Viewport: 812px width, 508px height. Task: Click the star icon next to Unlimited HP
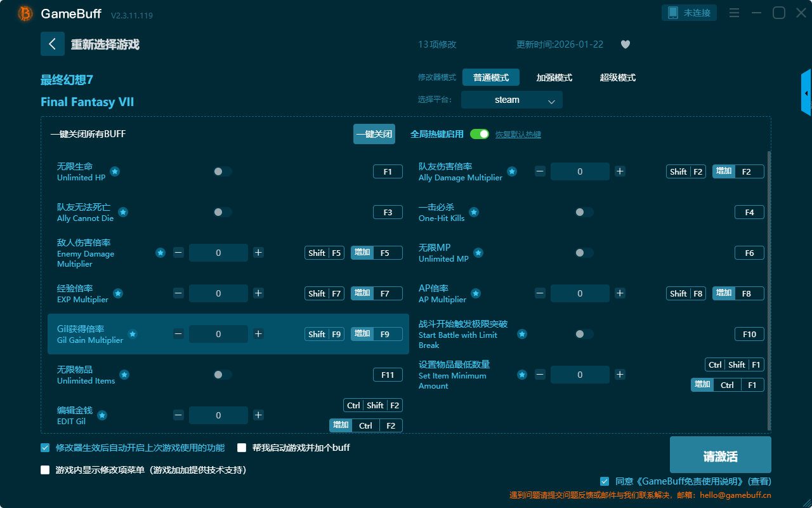click(115, 171)
